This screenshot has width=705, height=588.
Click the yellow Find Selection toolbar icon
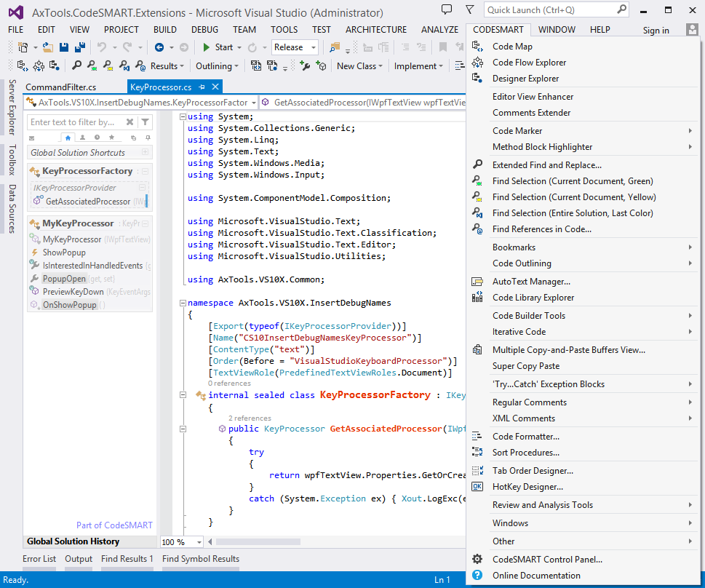(108, 65)
